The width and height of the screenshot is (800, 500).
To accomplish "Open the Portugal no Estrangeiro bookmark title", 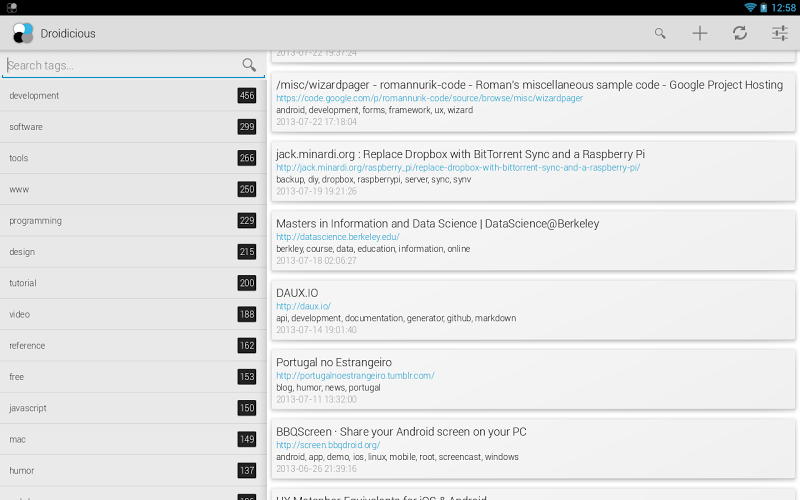I will (334, 362).
